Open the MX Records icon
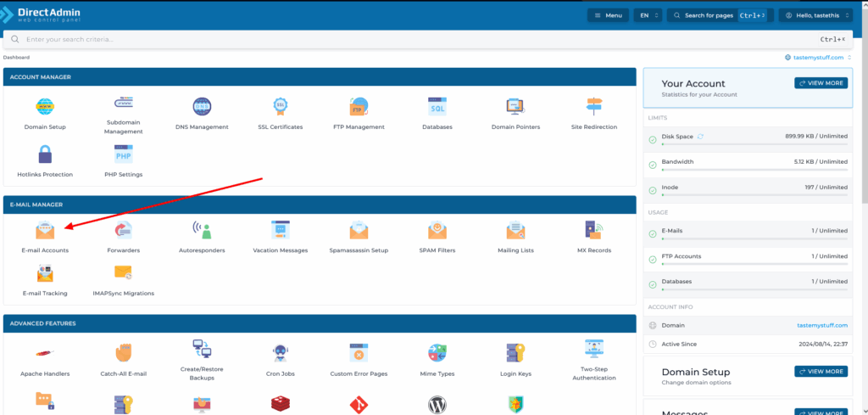Image resolution: width=868 pixels, height=415 pixels. click(593, 230)
